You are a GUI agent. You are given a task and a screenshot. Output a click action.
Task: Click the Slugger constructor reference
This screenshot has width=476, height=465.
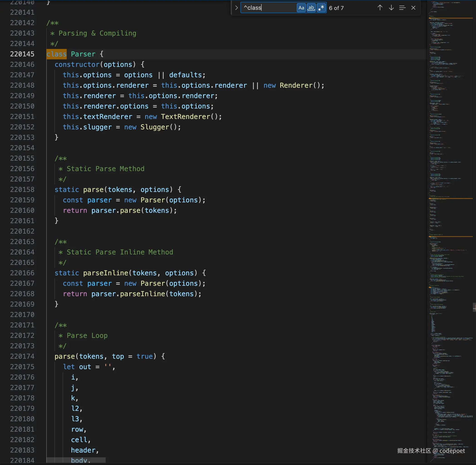[155, 127]
